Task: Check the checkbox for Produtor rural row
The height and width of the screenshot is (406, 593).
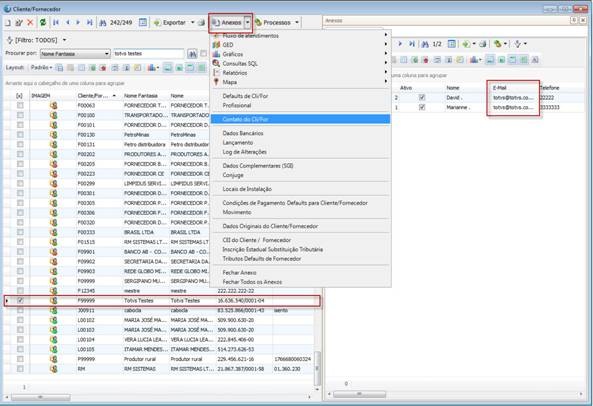Action: coord(20,359)
